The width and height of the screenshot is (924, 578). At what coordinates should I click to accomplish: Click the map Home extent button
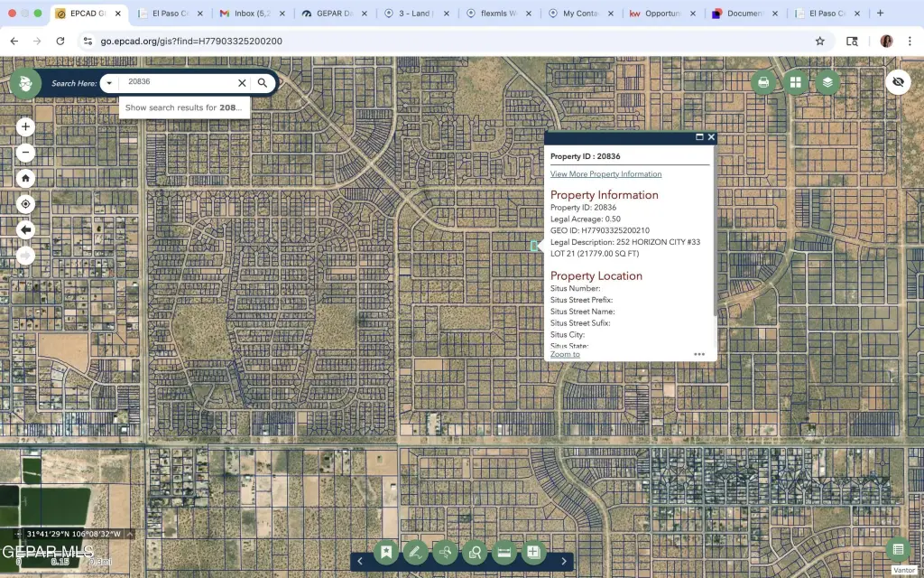click(x=25, y=178)
